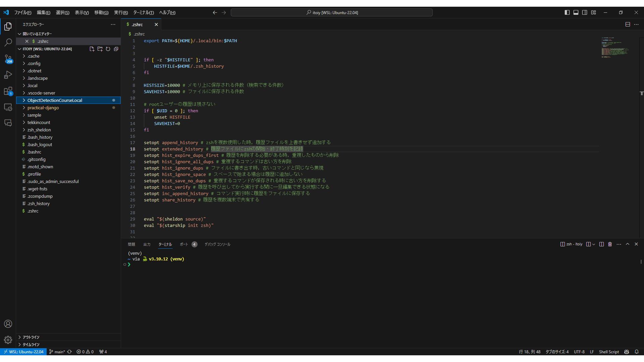Click LF end of line sequence
Screen dimensions: 644x362
(592, 352)
